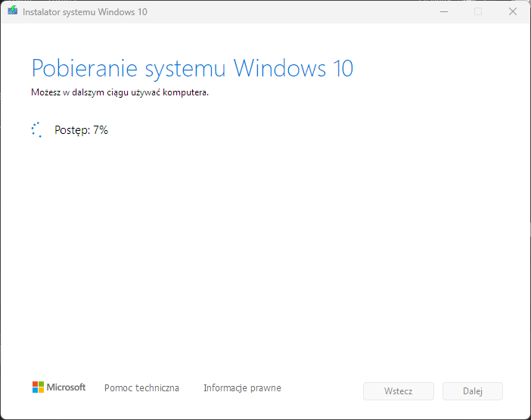The image size is (531, 420).
Task: Close the Windows 10 installer window
Action: (x=512, y=12)
